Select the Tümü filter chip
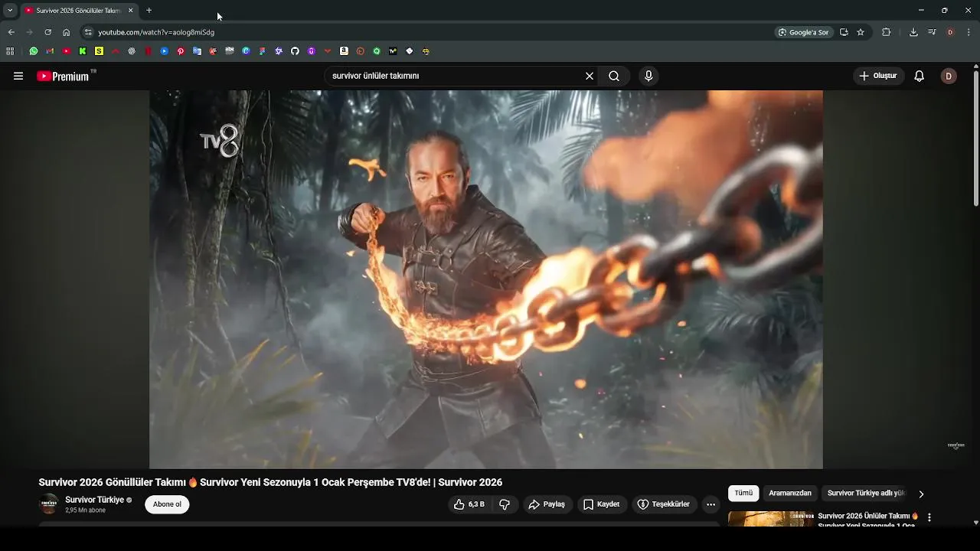Image resolution: width=980 pixels, height=551 pixels. 743,494
